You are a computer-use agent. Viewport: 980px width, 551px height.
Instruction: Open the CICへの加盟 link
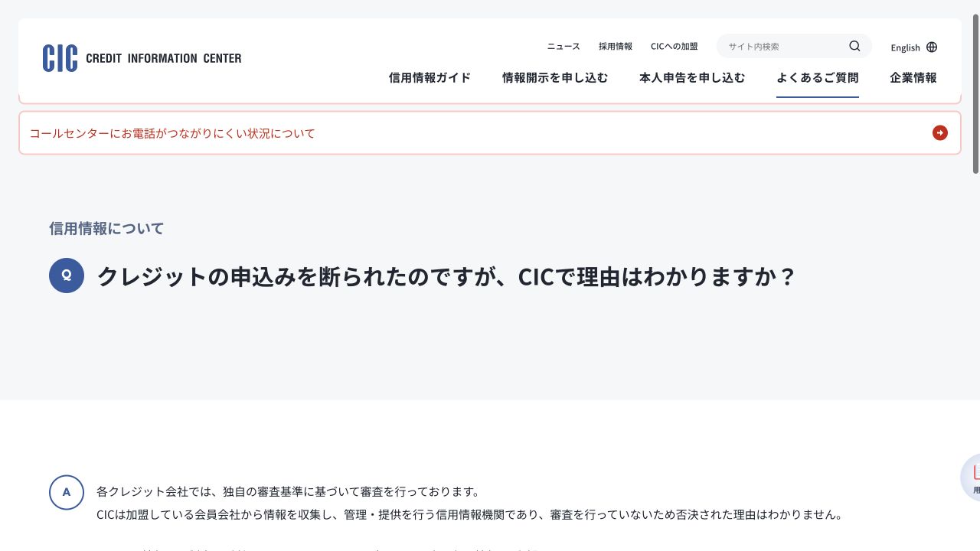(x=675, y=46)
